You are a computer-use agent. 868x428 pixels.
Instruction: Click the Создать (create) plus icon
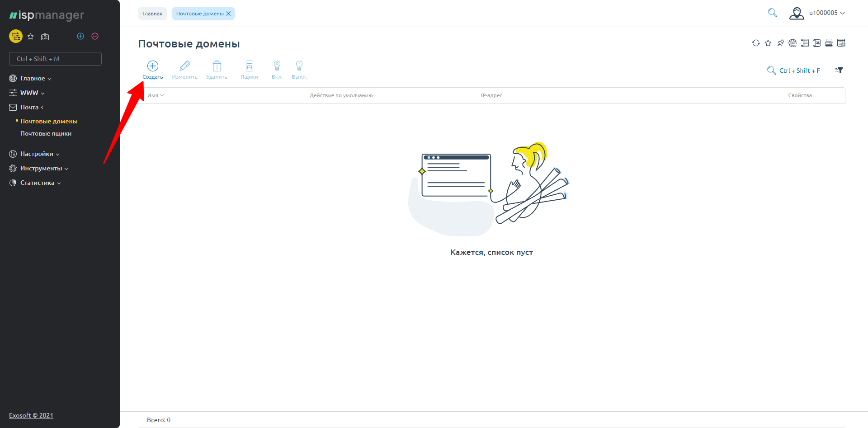[x=153, y=66]
